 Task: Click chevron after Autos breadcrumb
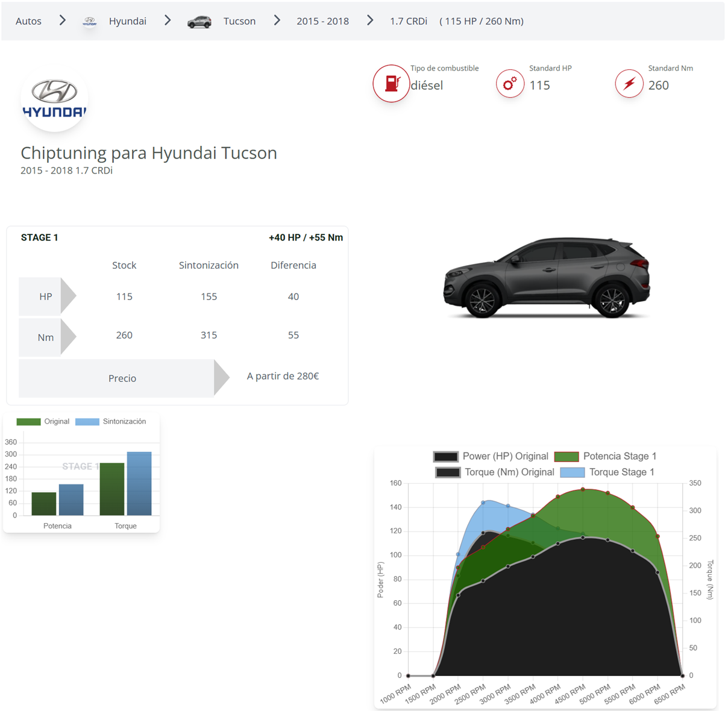tap(63, 21)
